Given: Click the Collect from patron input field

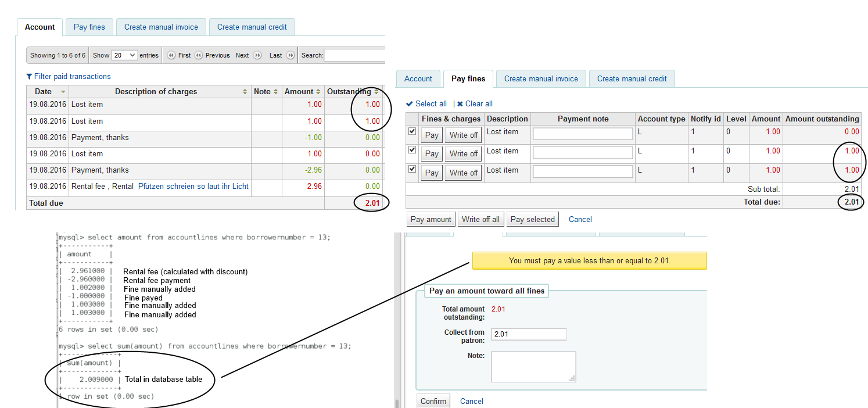Looking at the screenshot, I should tap(529, 334).
